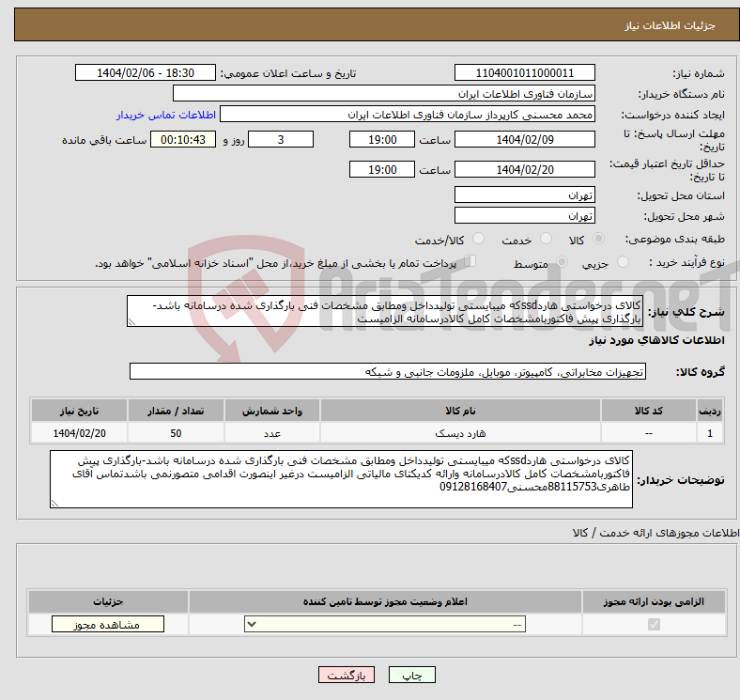
Task: Click the واحد شمارش column header
Action: coord(272,411)
